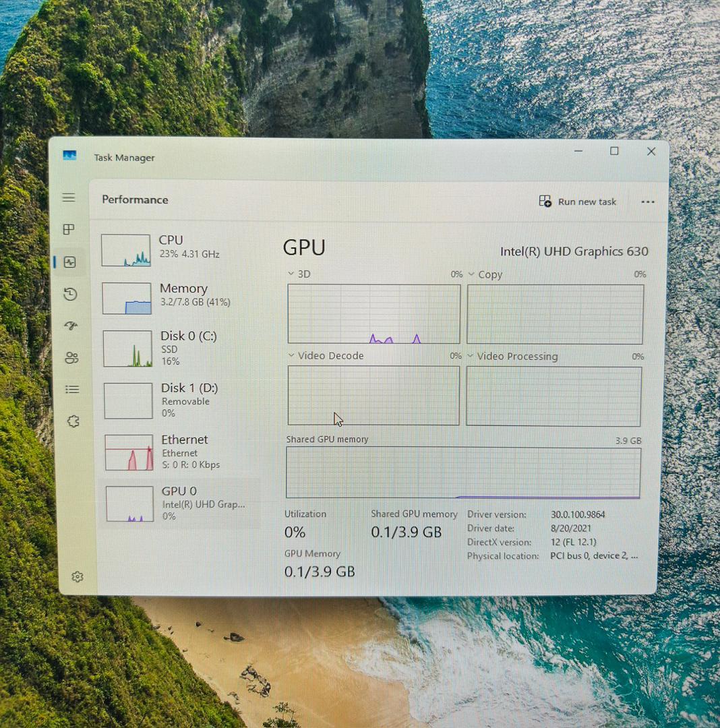Image resolution: width=720 pixels, height=728 pixels.
Task: Open the Users page icon
Action: point(71,357)
